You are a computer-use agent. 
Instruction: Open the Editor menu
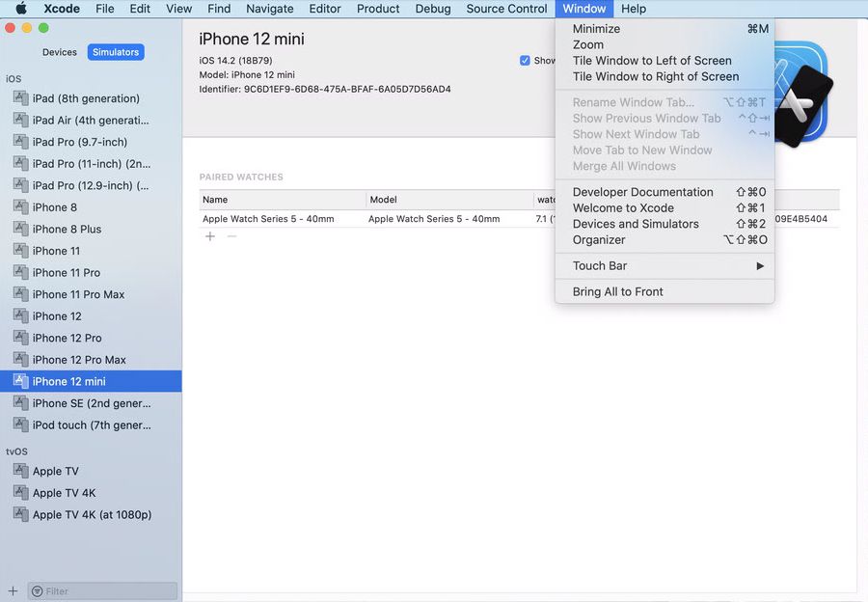pyautogui.click(x=325, y=9)
